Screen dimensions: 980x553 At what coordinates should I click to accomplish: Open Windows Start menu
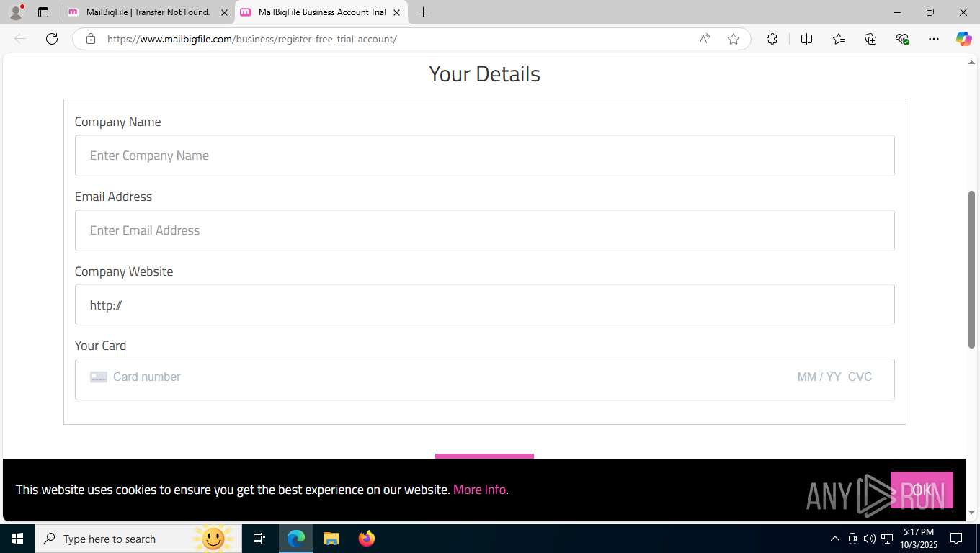tap(17, 539)
